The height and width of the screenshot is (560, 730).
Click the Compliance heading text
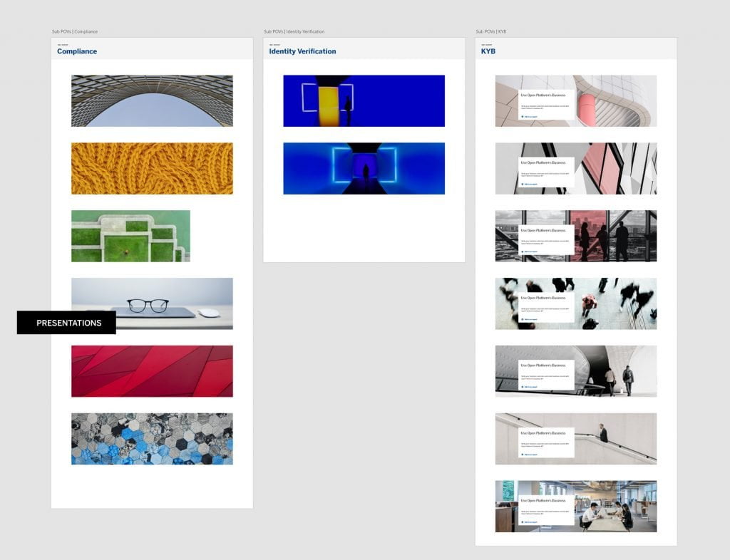coord(77,51)
